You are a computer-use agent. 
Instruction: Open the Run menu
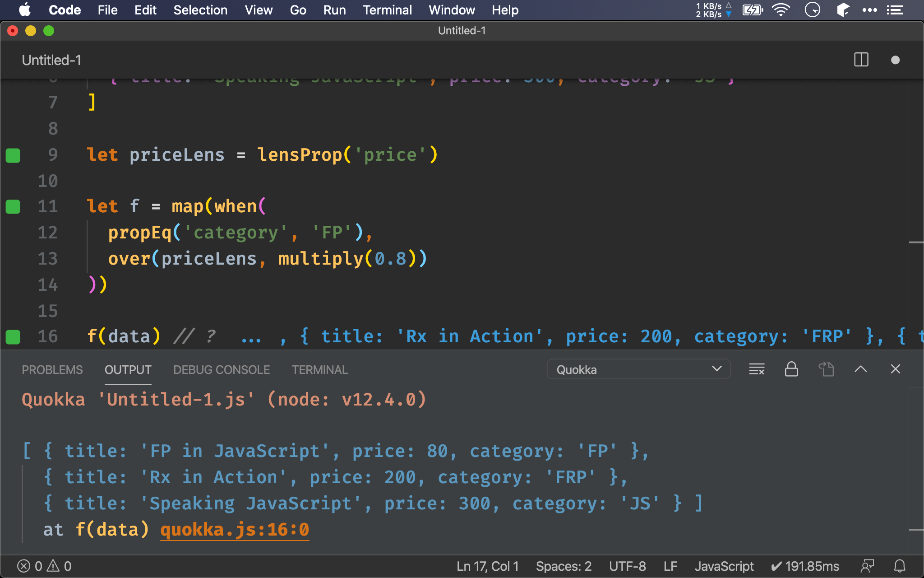tap(334, 10)
